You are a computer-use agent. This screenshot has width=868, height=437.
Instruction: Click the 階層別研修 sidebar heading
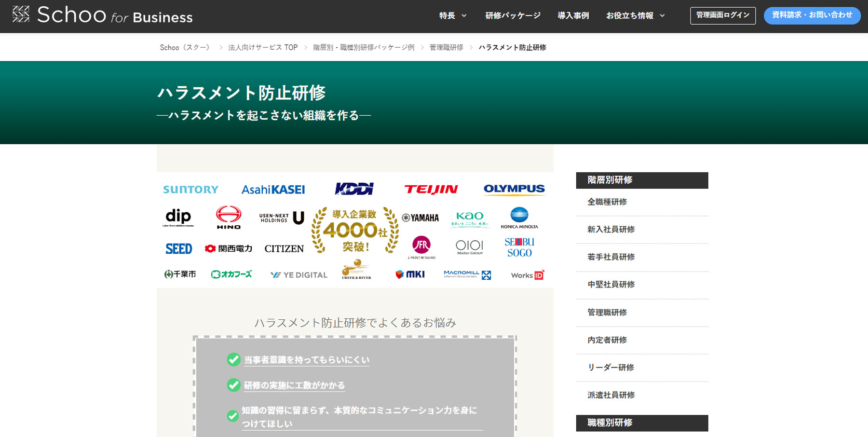(x=642, y=180)
